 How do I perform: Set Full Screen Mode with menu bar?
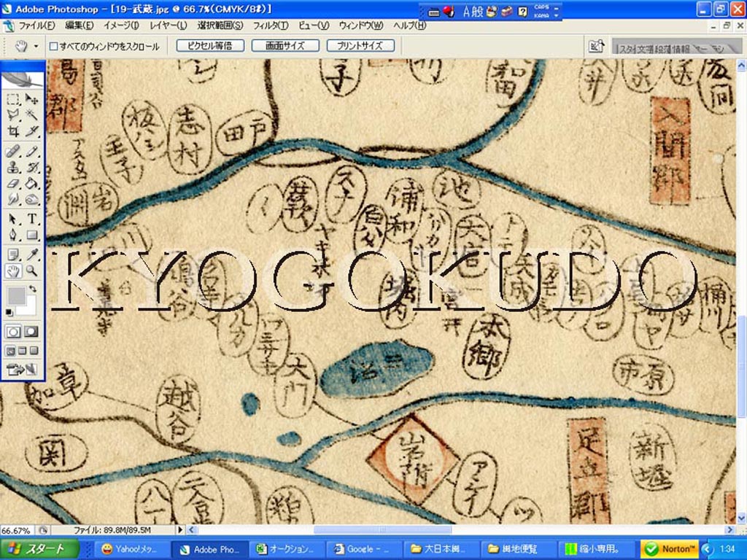(22, 351)
